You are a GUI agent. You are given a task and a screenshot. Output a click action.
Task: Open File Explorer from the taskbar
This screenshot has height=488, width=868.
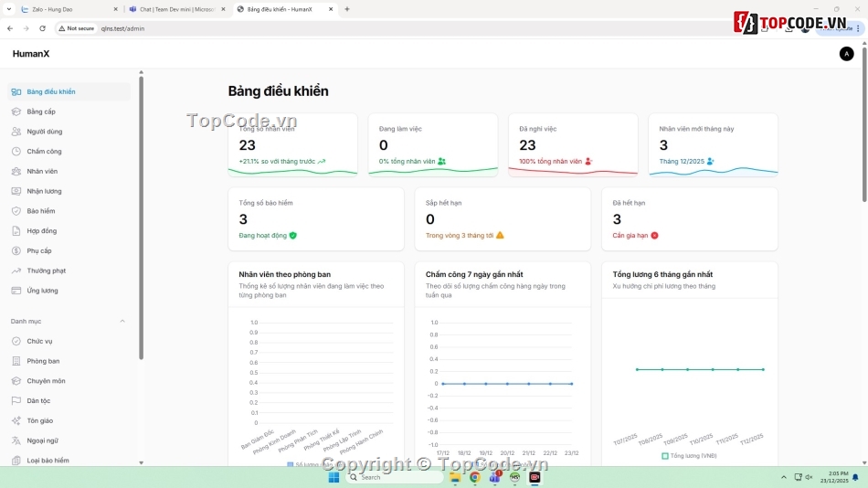coord(455,477)
